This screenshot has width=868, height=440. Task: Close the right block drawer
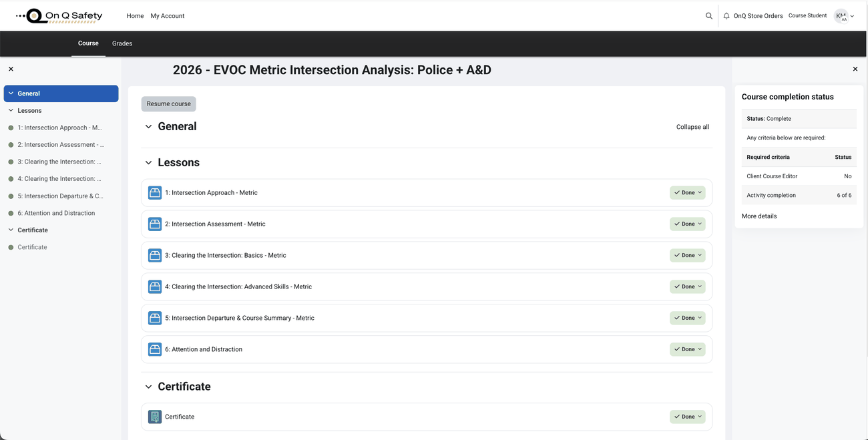[x=855, y=69]
